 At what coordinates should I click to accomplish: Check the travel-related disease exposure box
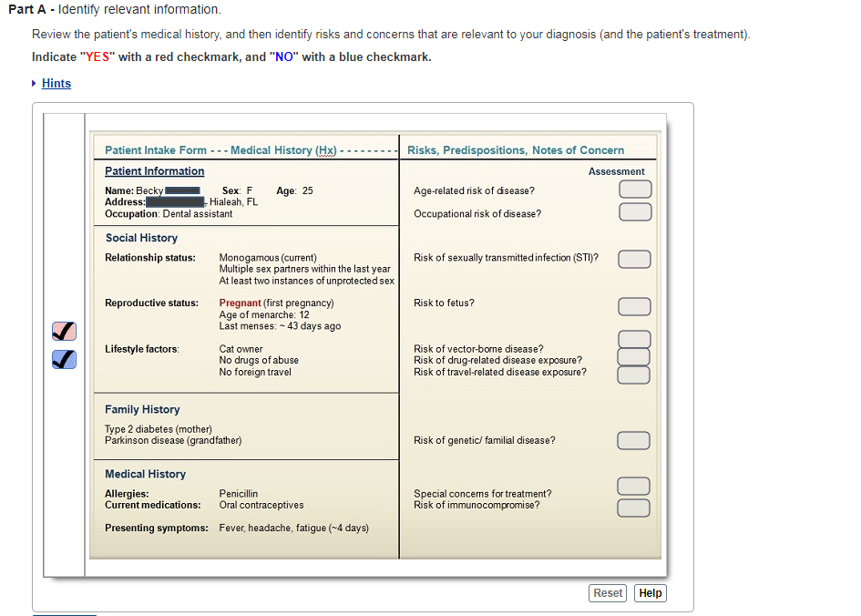tap(633, 373)
